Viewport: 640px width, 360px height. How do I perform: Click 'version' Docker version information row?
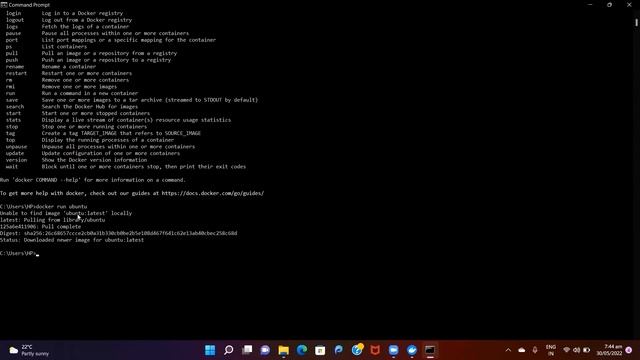pyautogui.click(x=76, y=160)
